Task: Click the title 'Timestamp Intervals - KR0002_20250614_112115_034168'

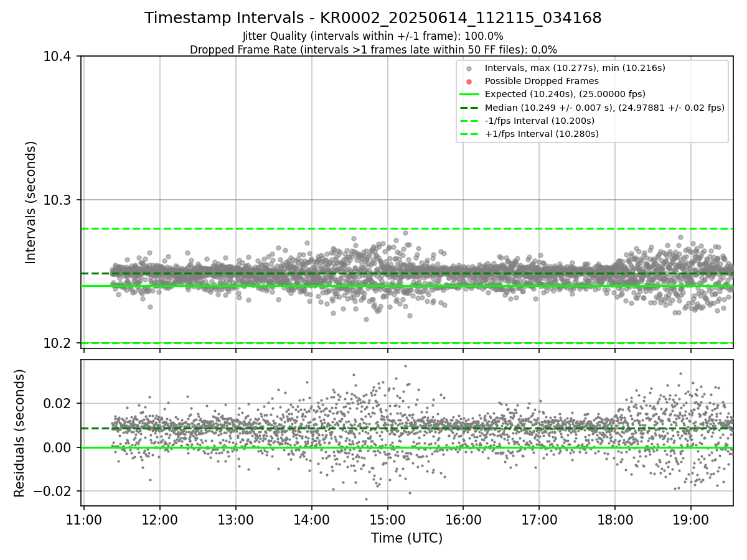Action: 373,18
